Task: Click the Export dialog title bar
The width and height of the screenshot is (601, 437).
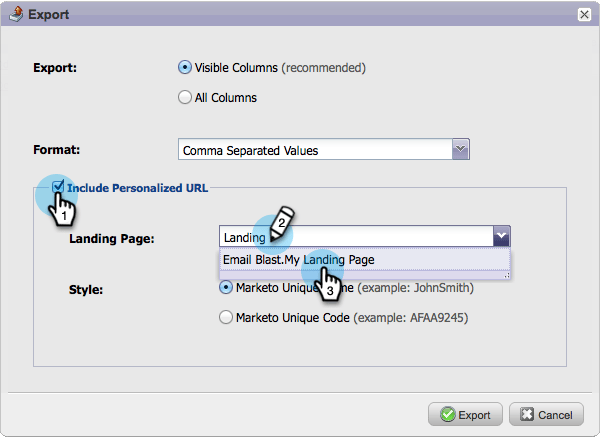Action: pos(300,15)
